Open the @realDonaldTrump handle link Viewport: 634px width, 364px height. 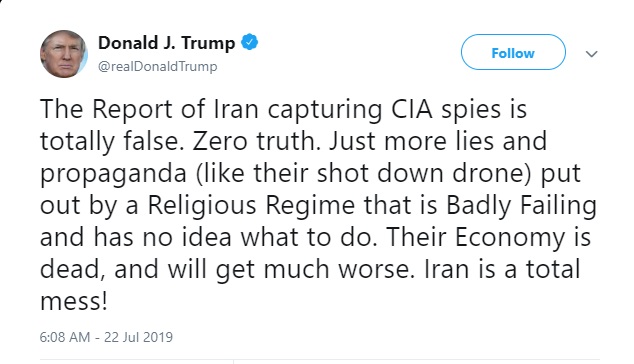tap(158, 66)
